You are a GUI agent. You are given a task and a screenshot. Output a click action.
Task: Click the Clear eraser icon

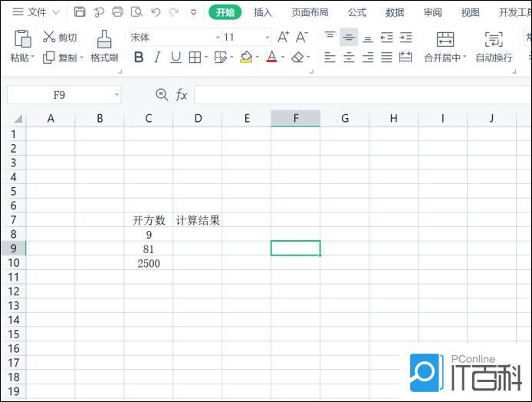point(298,57)
